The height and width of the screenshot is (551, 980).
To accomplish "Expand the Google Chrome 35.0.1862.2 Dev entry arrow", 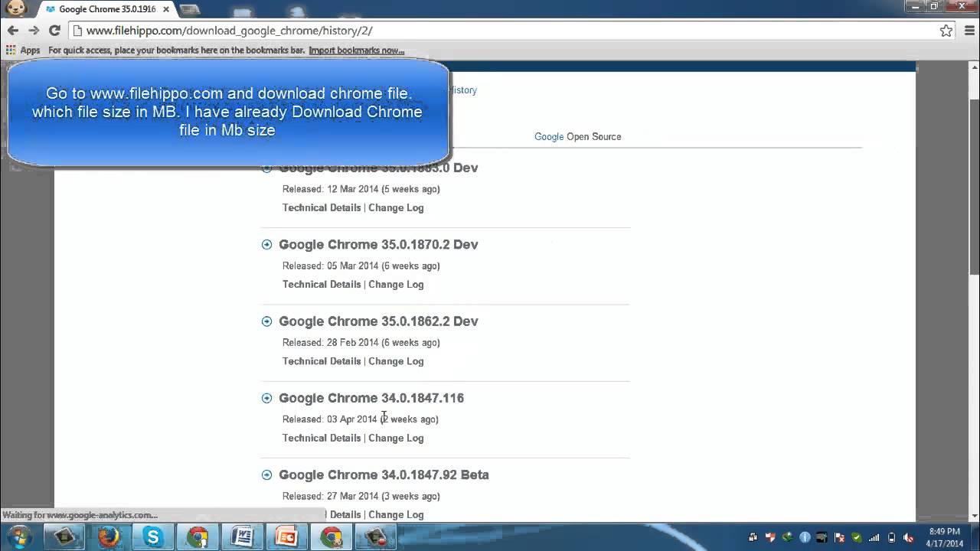I will point(266,321).
